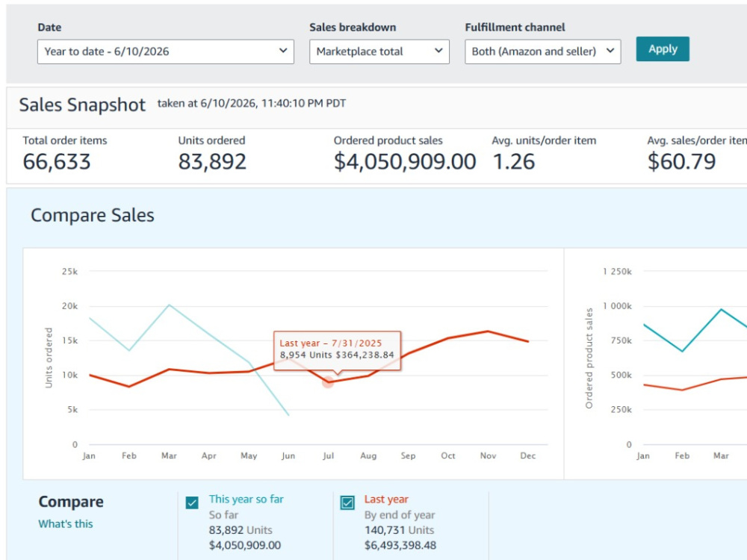This screenshot has height=560, width=747.
Task: Click the Nov point on red line
Action: (488, 332)
